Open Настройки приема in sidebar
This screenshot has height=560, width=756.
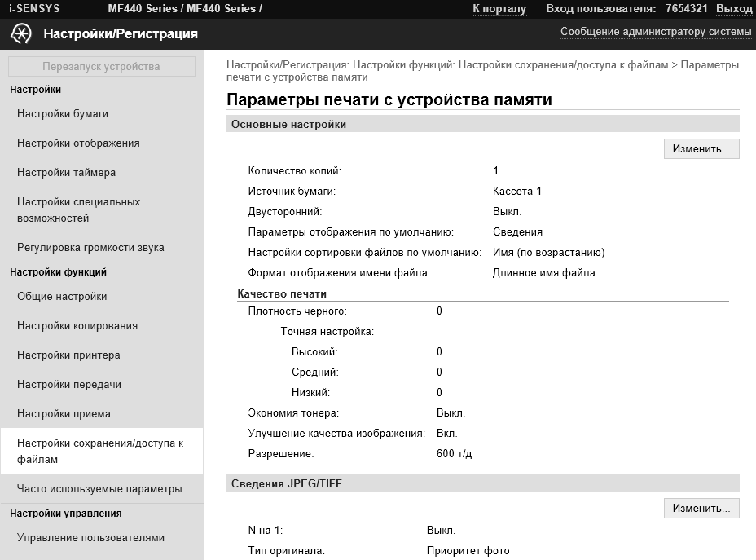(x=64, y=414)
